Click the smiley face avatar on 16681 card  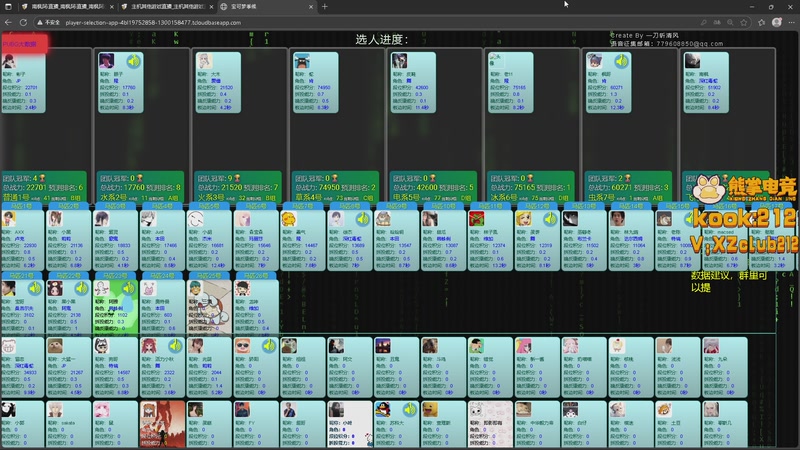tap(195, 219)
